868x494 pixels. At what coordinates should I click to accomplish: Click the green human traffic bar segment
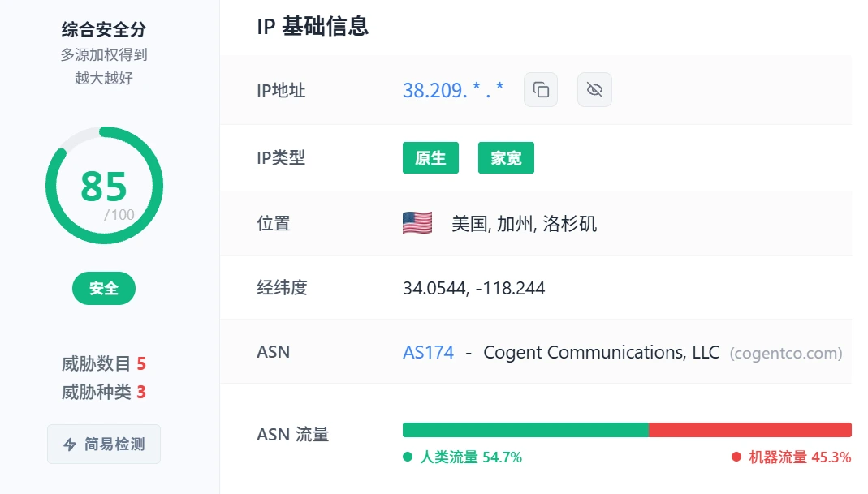tap(525, 430)
